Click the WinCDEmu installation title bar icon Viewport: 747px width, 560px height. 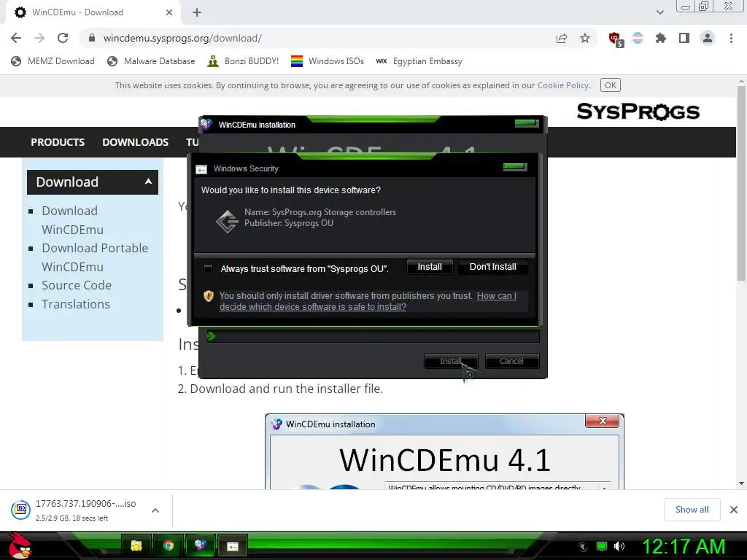click(x=206, y=124)
